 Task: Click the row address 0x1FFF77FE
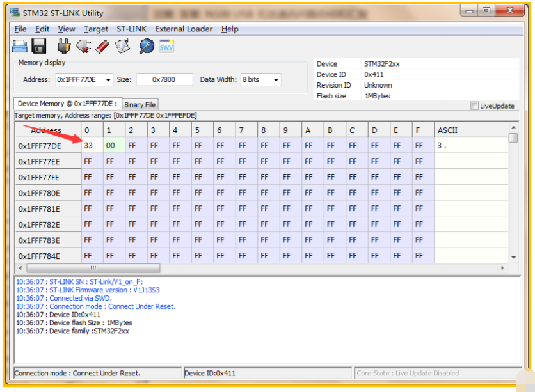coord(48,177)
